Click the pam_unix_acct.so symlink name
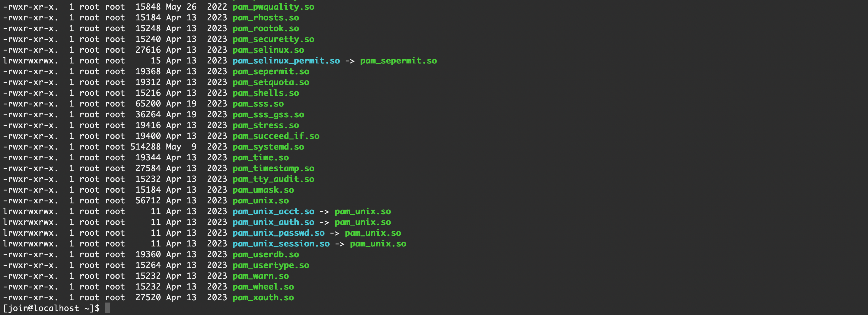This screenshot has height=315, width=868. [x=273, y=211]
